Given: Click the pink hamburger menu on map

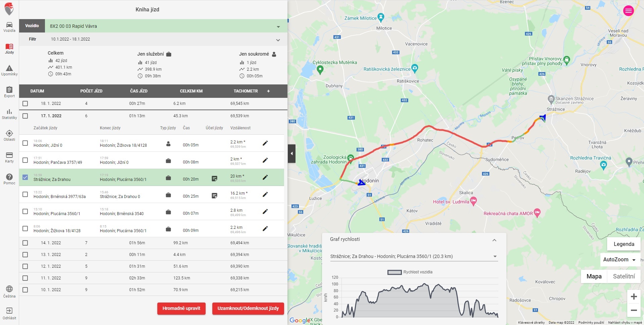Looking at the screenshot, I should [628, 11].
